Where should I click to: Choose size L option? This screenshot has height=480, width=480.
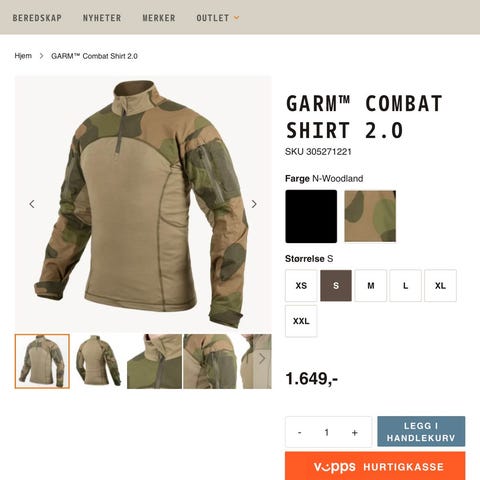405,286
